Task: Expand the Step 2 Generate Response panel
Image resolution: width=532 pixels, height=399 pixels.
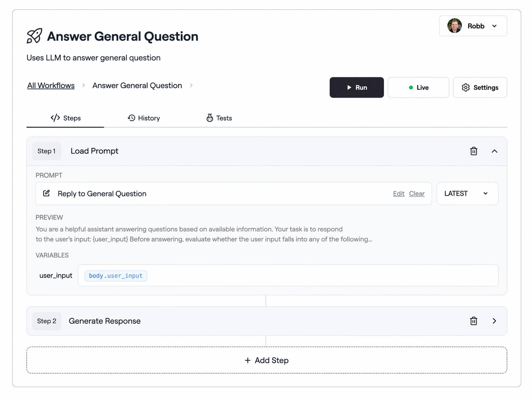Action: (495, 321)
